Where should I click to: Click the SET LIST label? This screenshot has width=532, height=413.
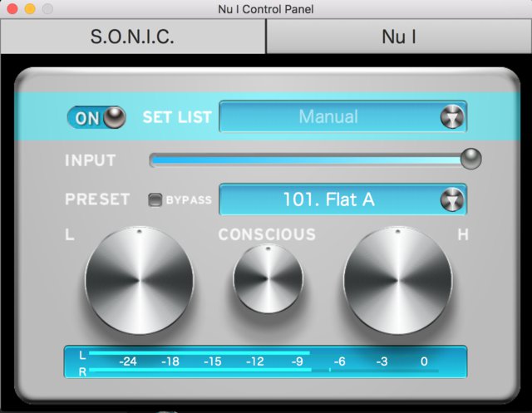177,117
